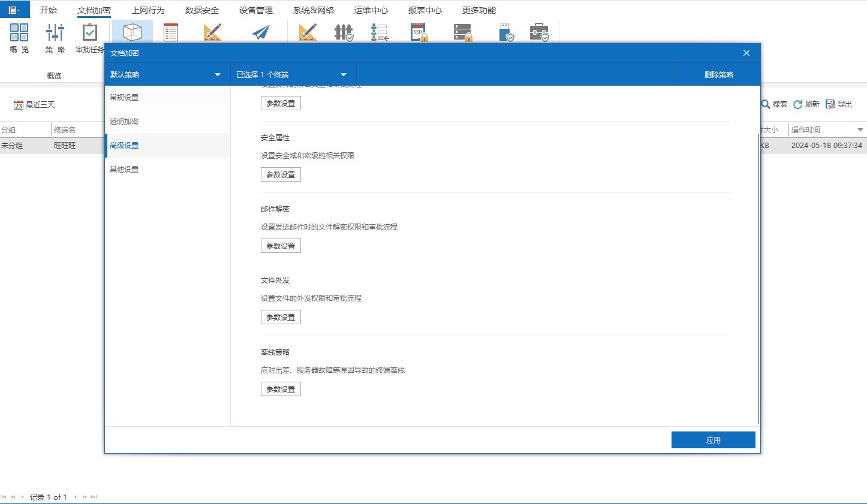Select 常规设置 in the dialog sidebar
Viewport: 867px width, 504px height.
tap(167, 98)
